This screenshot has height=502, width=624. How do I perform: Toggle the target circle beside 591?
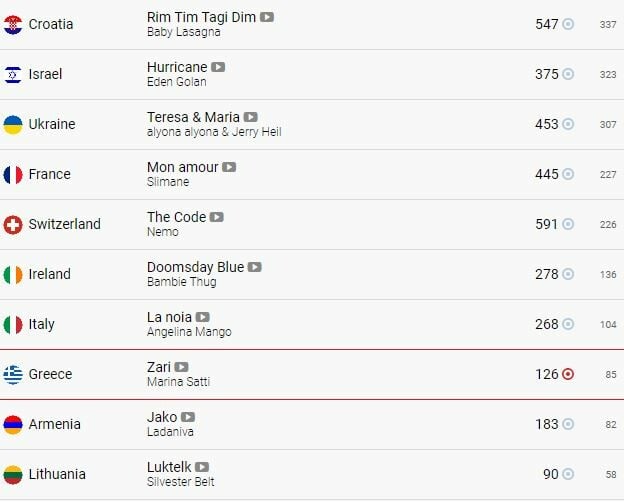coord(568,224)
